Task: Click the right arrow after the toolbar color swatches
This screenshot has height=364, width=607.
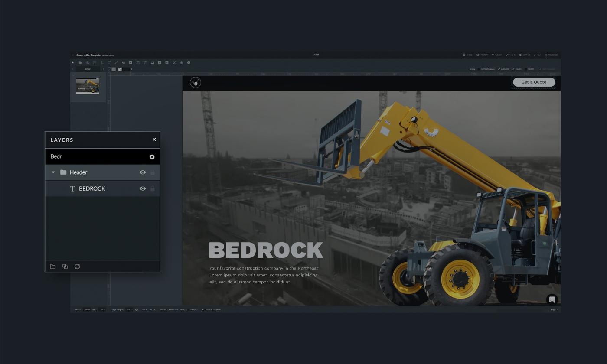Action: [131, 69]
